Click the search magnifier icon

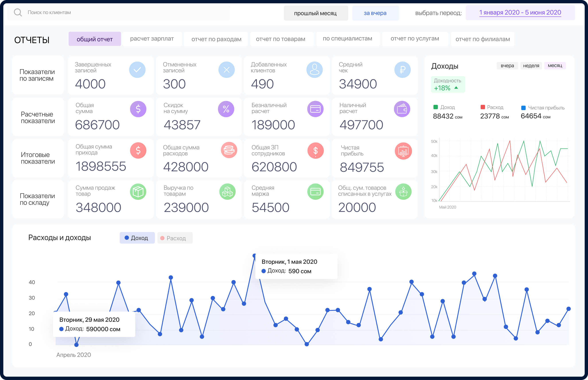[x=18, y=12]
